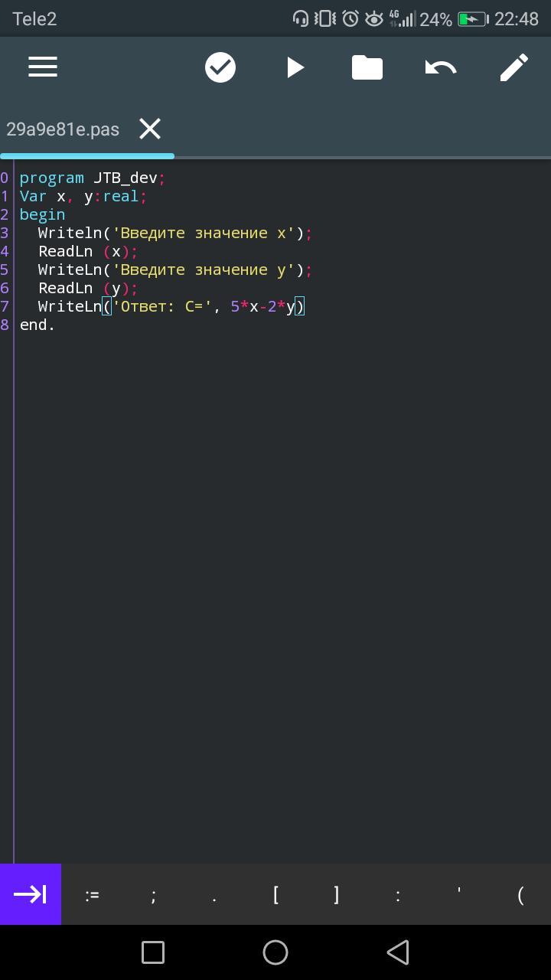The height and width of the screenshot is (980, 551).
Task: Place cursor on the 'end.' line
Action: click(37, 325)
